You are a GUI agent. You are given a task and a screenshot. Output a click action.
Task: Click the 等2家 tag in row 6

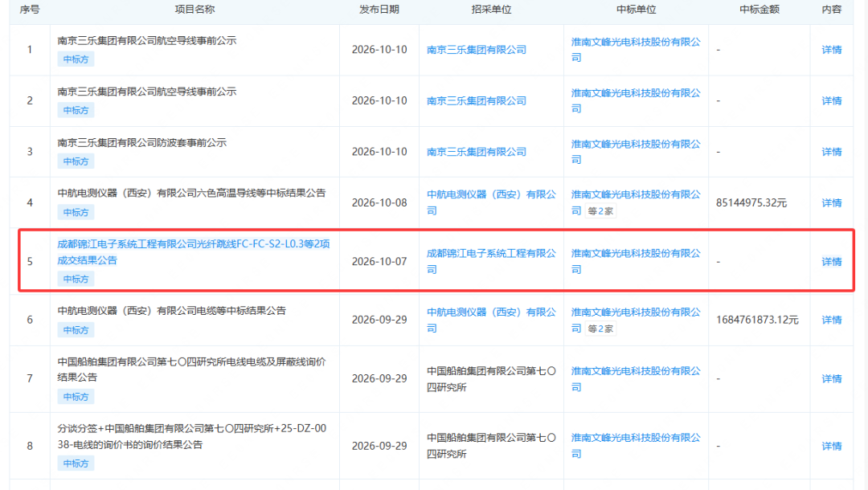(600, 329)
